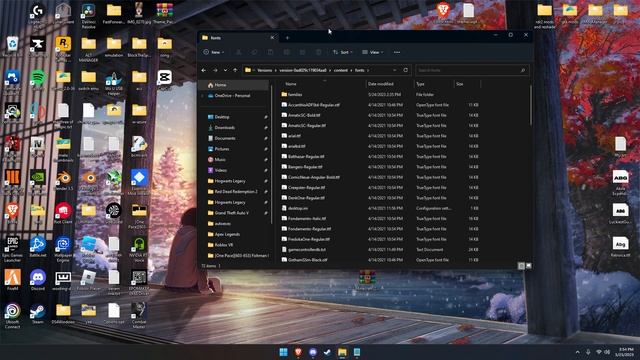640x360 pixels.
Task: Select Recycle Bin desktop icon
Action: point(13,47)
